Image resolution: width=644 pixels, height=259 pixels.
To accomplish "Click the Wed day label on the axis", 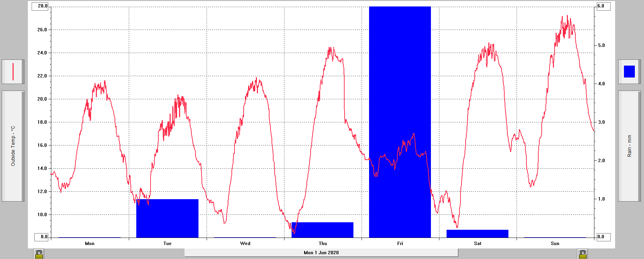I will [x=245, y=243].
